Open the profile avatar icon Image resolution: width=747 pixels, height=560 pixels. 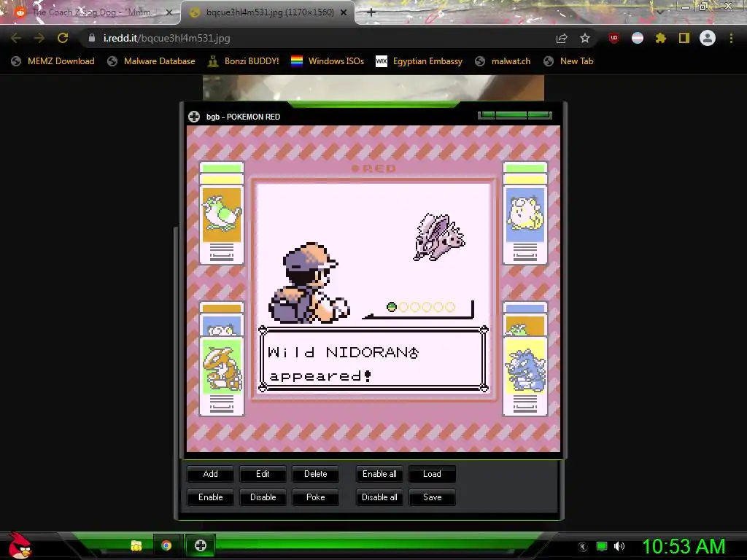point(708,38)
